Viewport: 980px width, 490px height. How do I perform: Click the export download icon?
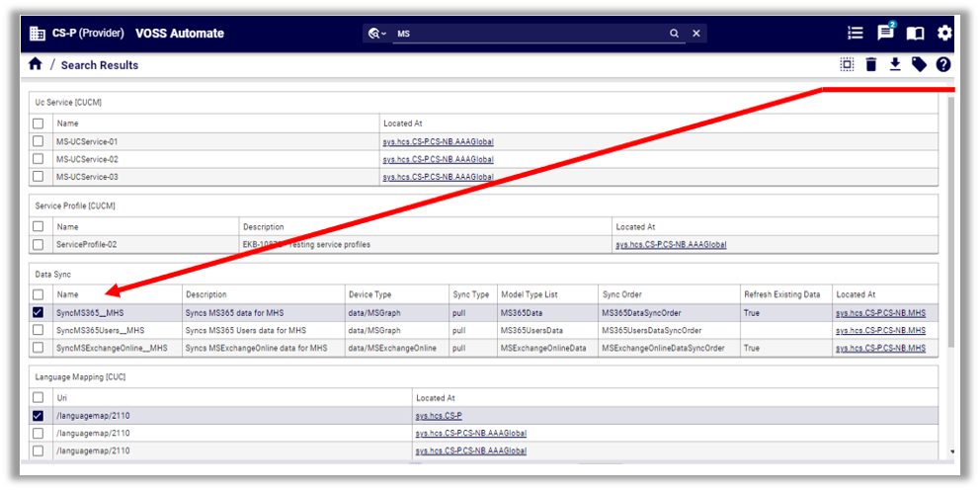coord(895,65)
